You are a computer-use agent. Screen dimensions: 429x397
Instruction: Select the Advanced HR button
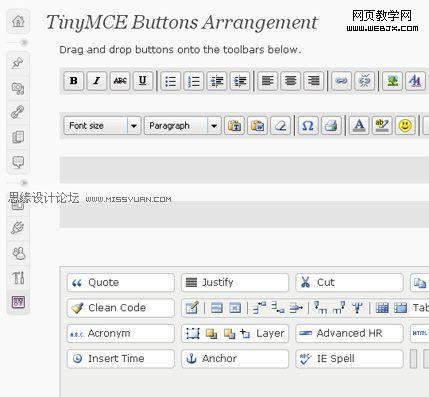pos(349,333)
